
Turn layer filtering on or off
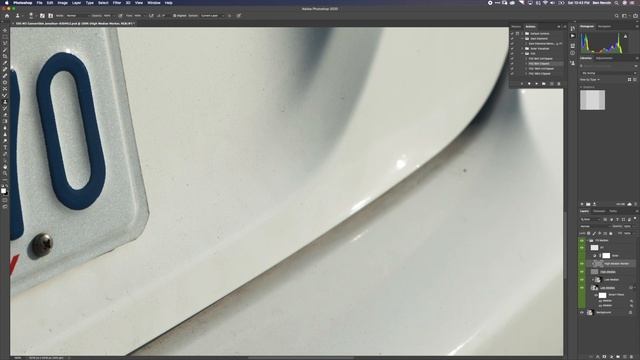pyautogui.click(x=635, y=218)
